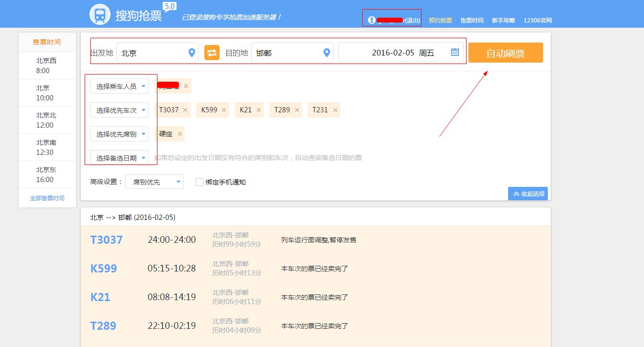Collapse options via 收起选项
The image size is (644, 347).
click(x=527, y=194)
